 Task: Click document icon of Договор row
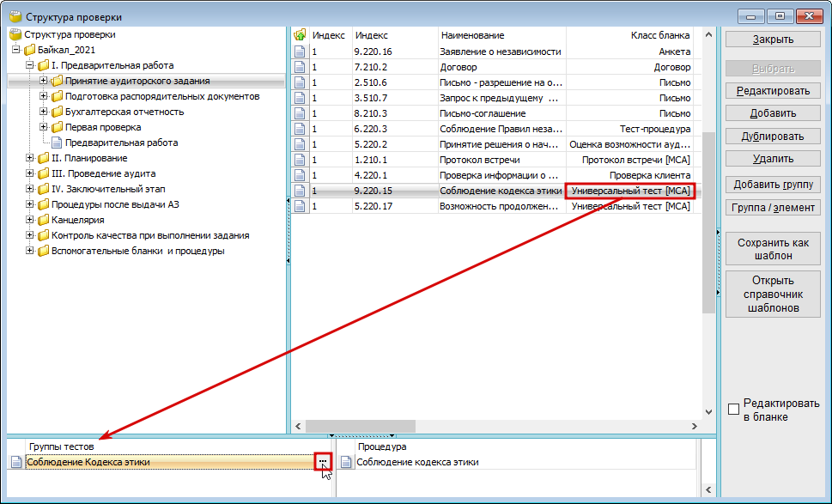tap(300, 67)
